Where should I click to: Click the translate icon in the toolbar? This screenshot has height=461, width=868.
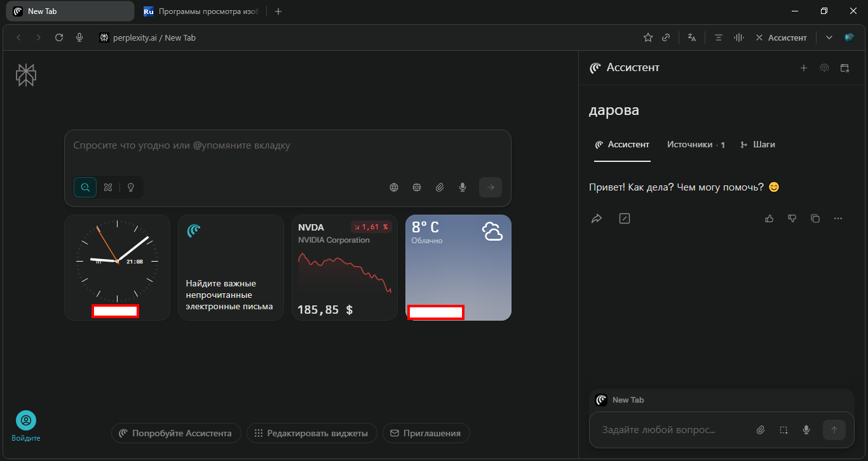coord(692,37)
